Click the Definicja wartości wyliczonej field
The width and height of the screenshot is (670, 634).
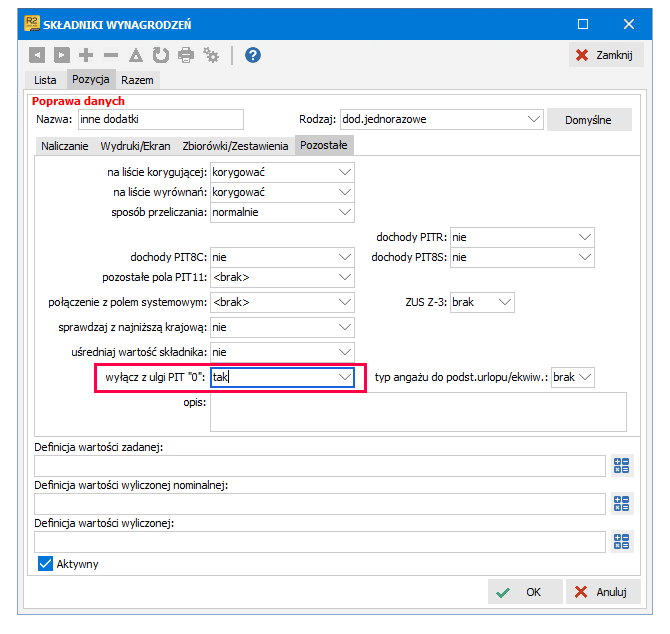point(320,542)
